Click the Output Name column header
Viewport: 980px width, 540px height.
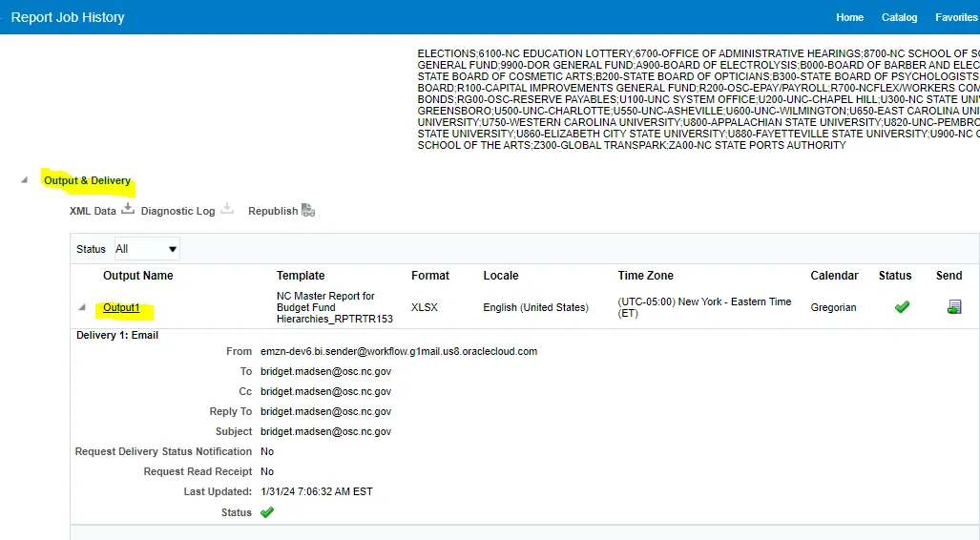click(138, 276)
